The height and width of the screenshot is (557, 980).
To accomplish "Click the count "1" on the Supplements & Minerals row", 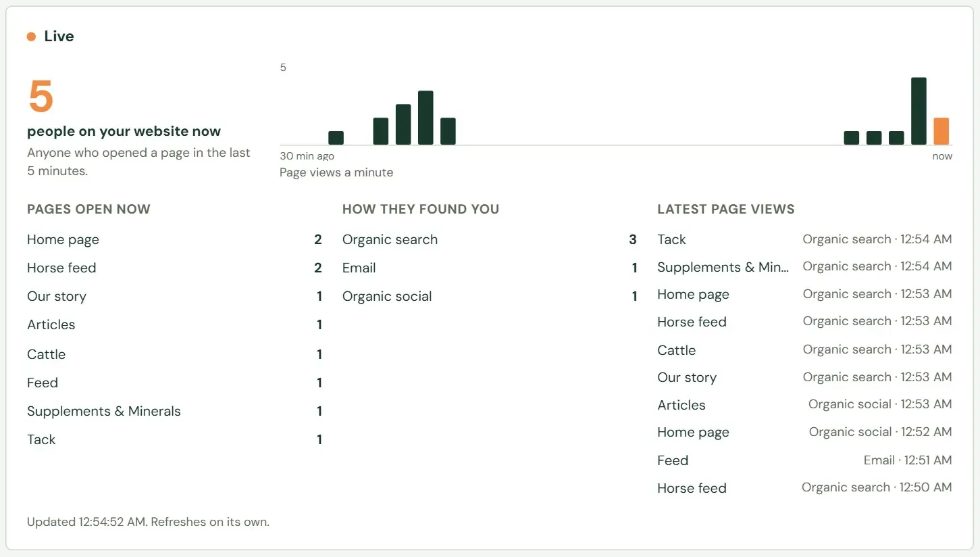I will click(319, 411).
